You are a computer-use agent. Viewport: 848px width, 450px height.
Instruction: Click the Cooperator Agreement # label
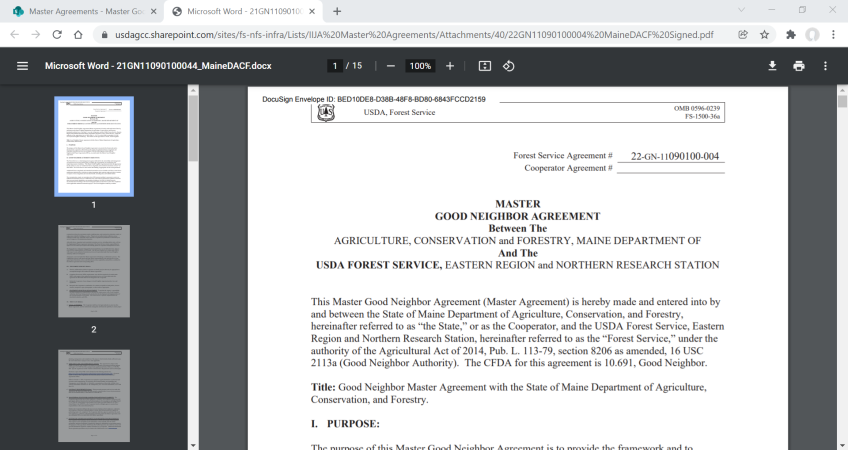(568, 168)
